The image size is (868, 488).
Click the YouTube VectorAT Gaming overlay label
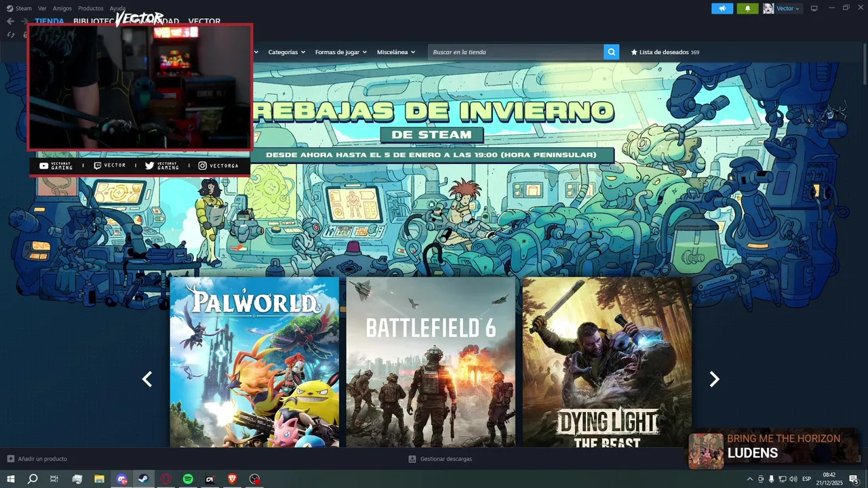56,165
